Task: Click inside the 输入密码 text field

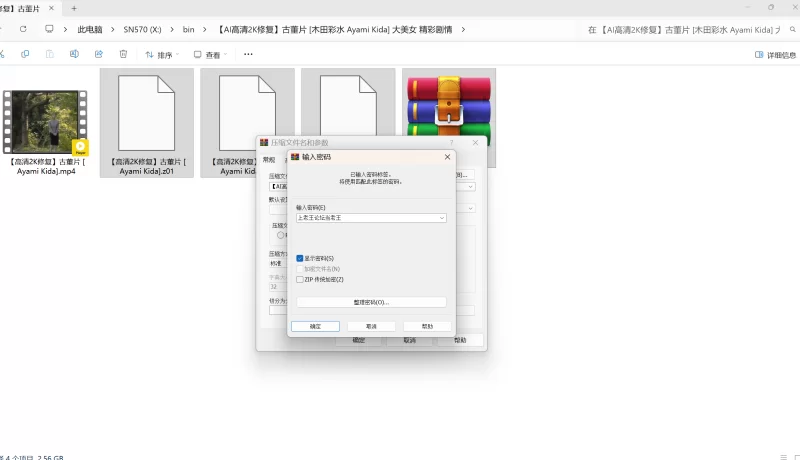Action: pyautogui.click(x=365, y=217)
